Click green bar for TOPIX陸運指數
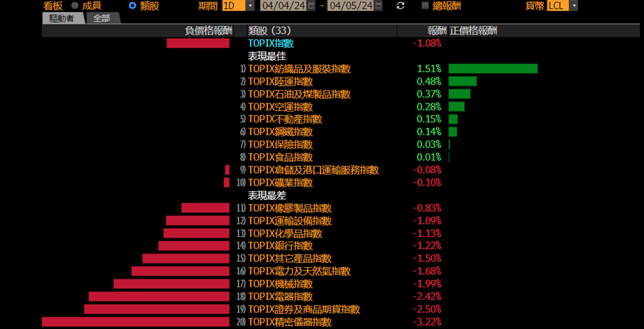This screenshot has width=644, height=329. click(x=462, y=81)
